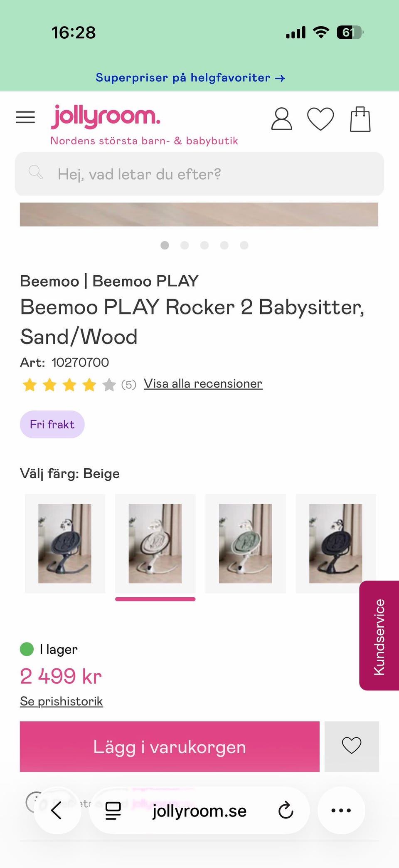Click 'Visa alla recensioner' link
This screenshot has height=868, width=399.
click(x=203, y=383)
